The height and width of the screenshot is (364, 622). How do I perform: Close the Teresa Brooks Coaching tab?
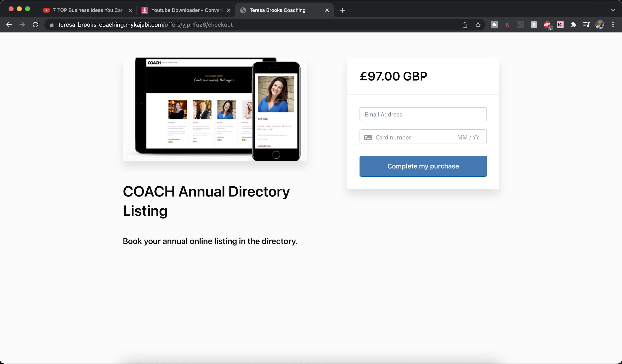point(327,10)
